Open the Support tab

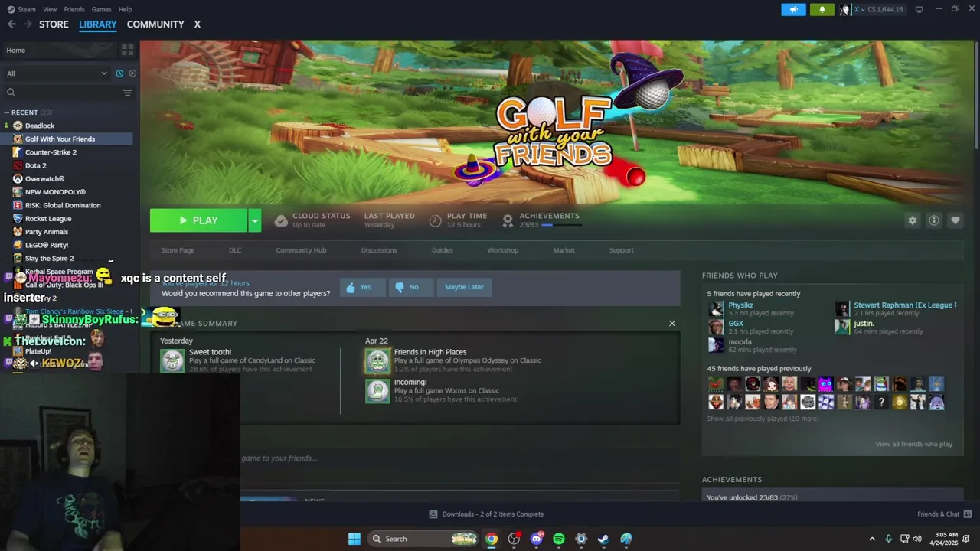[621, 250]
